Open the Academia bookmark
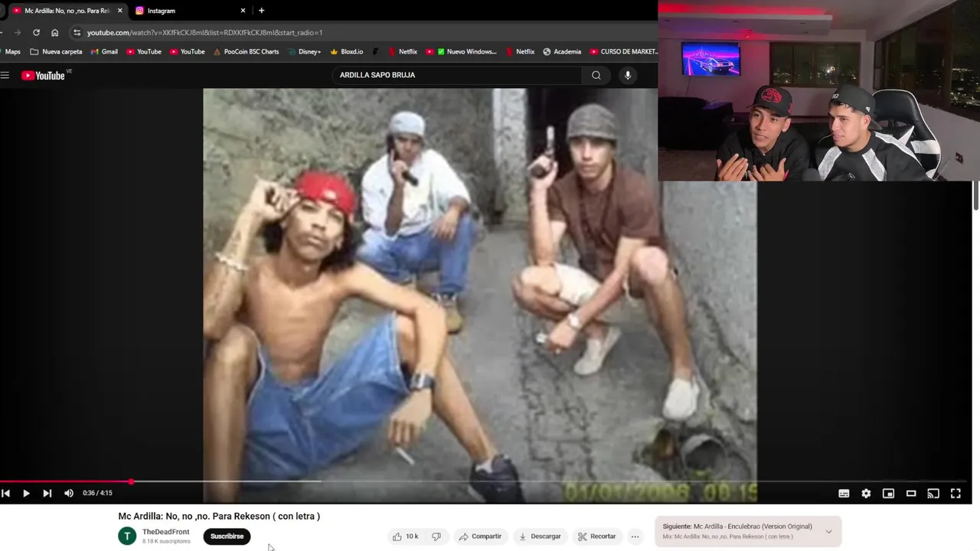980x551 pixels. tap(562, 52)
